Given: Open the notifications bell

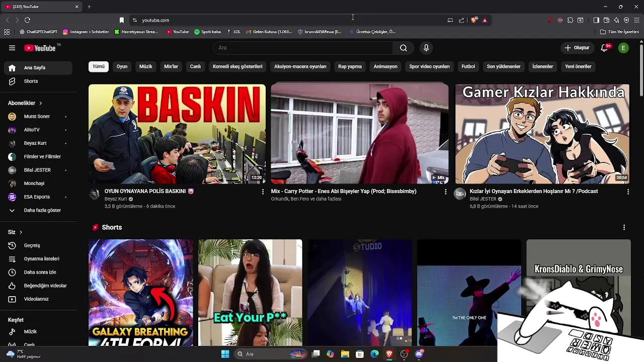Looking at the screenshot, I should click(x=605, y=48).
